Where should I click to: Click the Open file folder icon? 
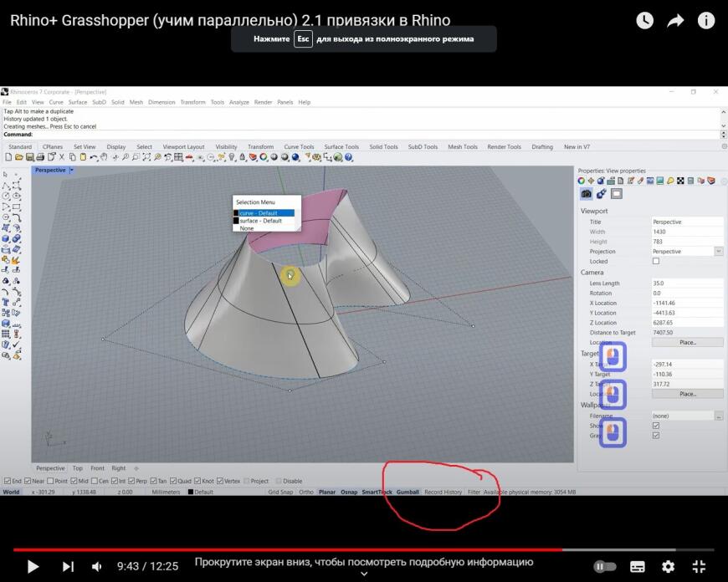tap(19, 157)
